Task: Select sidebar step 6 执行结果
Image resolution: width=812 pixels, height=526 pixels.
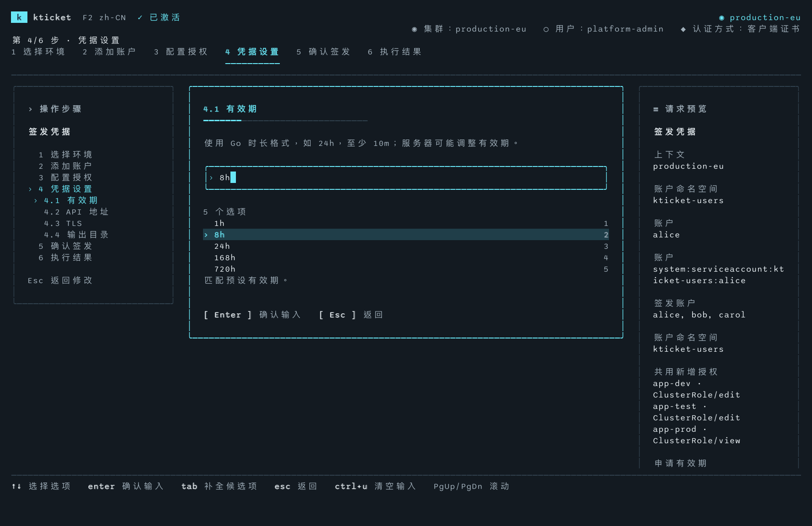Action: point(65,258)
